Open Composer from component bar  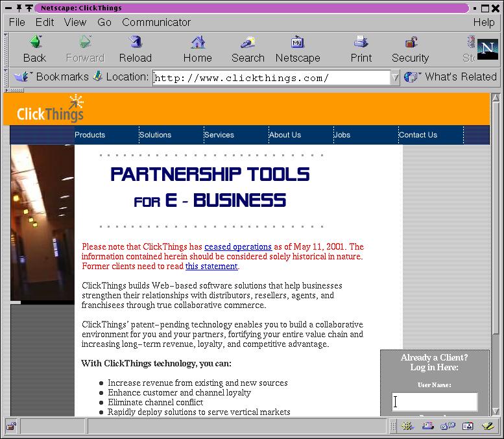pyautogui.click(x=488, y=426)
